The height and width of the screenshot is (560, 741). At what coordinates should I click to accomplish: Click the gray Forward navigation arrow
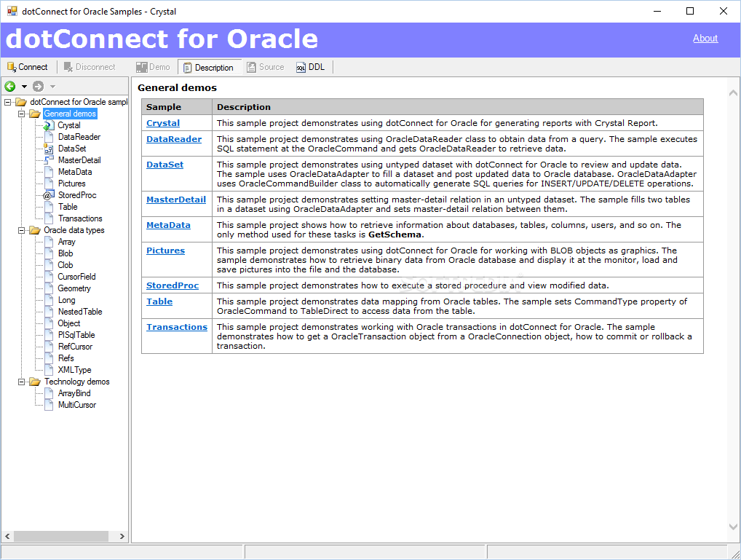coord(39,86)
